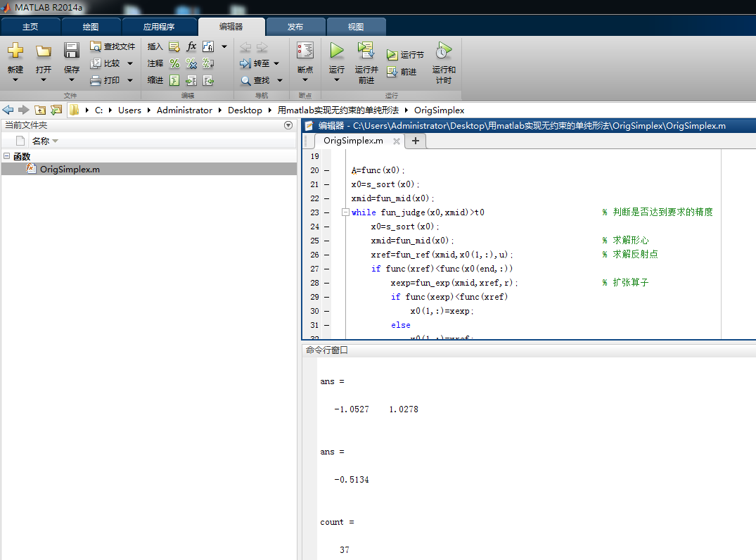
Task: Open the New (新建) dropdown arrow
Action: click(x=15, y=79)
